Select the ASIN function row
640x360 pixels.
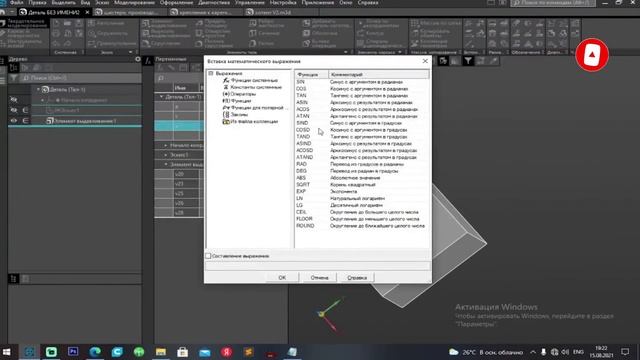[x=361, y=102]
